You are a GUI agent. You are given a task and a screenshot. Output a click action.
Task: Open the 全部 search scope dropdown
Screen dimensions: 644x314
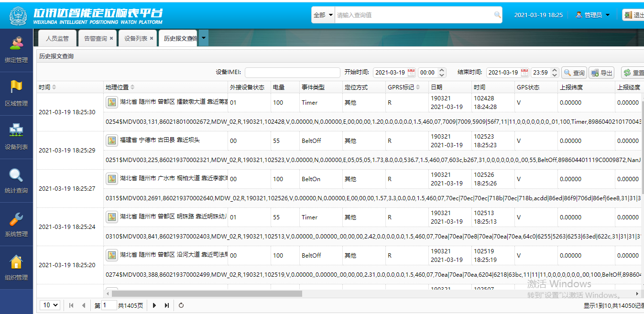pyautogui.click(x=322, y=15)
